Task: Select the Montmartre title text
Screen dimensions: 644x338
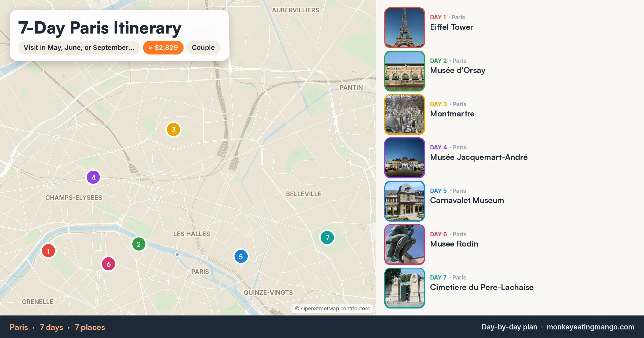Action: coord(452,114)
